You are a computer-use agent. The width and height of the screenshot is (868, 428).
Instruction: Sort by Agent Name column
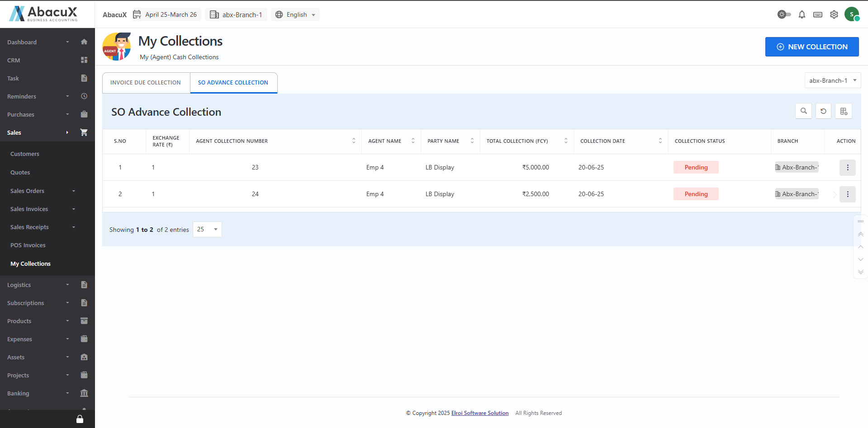point(413,141)
